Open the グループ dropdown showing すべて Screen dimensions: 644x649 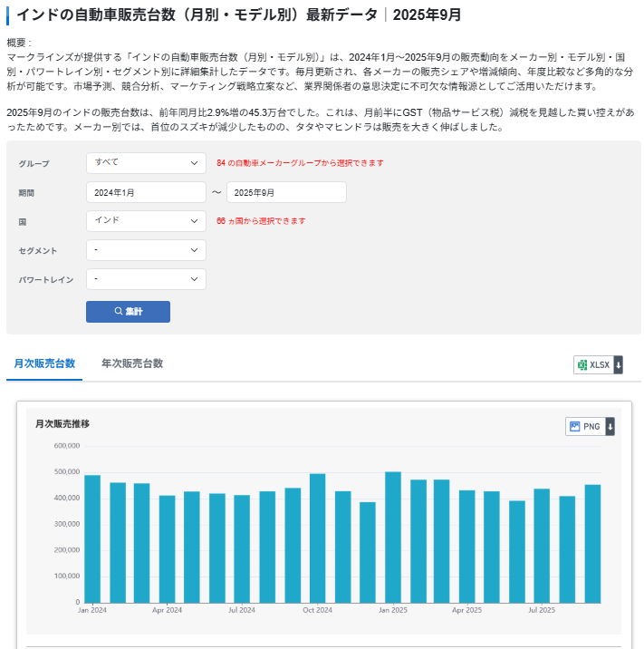tap(146, 163)
